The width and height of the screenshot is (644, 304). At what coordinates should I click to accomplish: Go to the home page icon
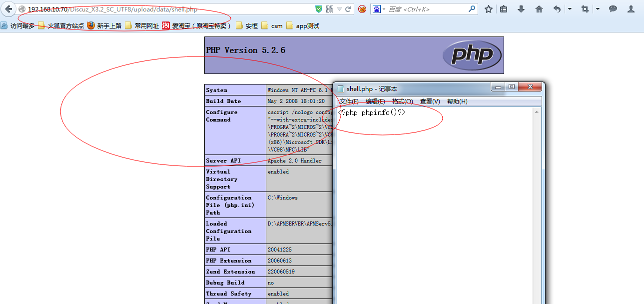[539, 9]
